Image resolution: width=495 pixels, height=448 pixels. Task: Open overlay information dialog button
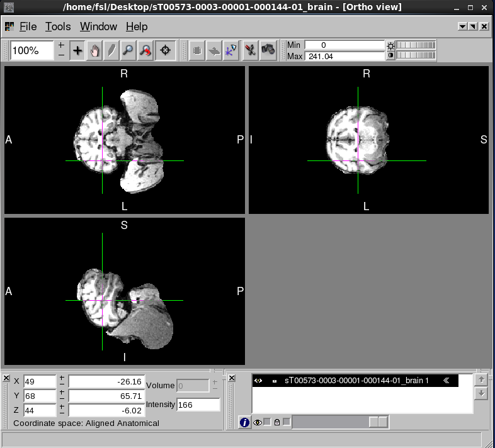tap(244, 422)
